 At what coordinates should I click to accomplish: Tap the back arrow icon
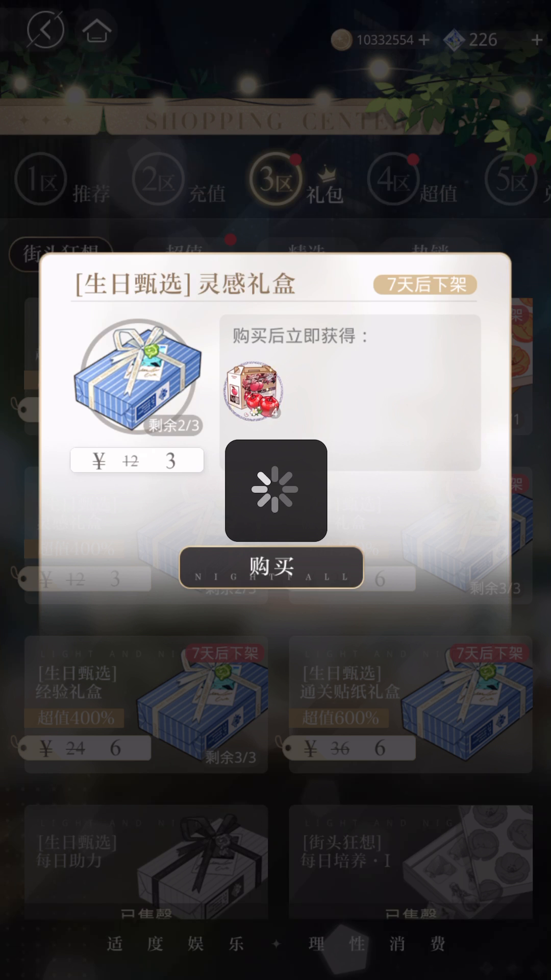click(45, 30)
